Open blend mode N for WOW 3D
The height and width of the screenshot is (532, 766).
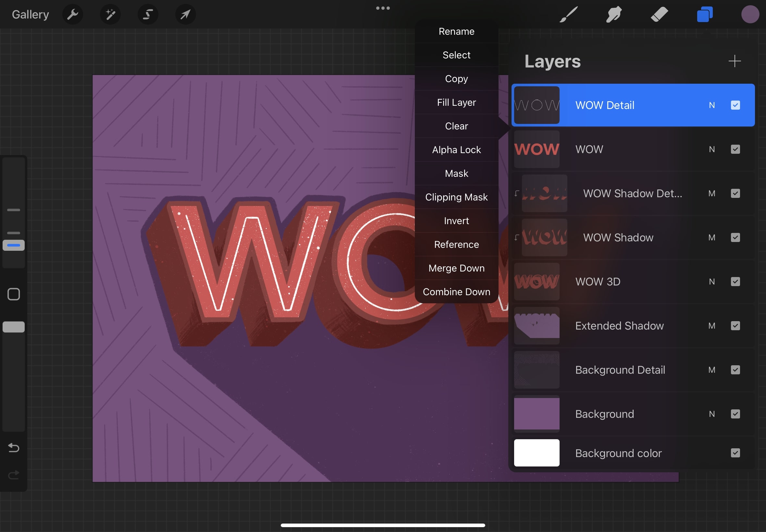[x=712, y=282]
